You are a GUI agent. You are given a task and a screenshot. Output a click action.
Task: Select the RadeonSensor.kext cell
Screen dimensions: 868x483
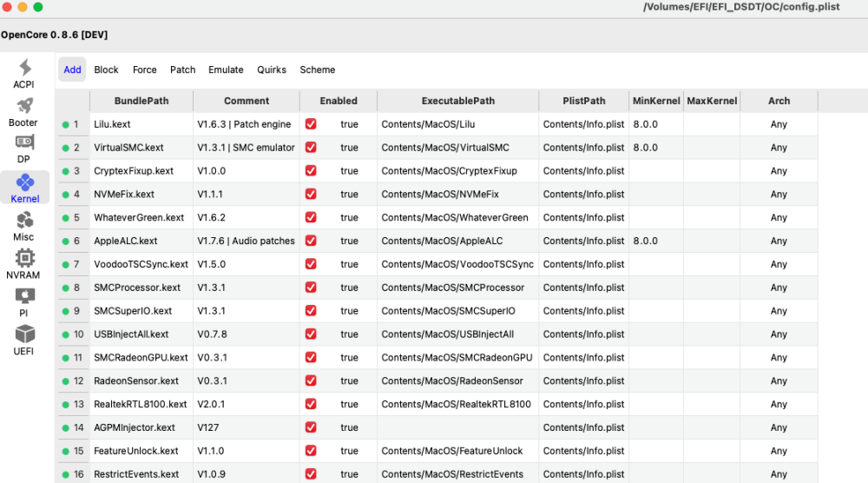pyautogui.click(x=141, y=380)
